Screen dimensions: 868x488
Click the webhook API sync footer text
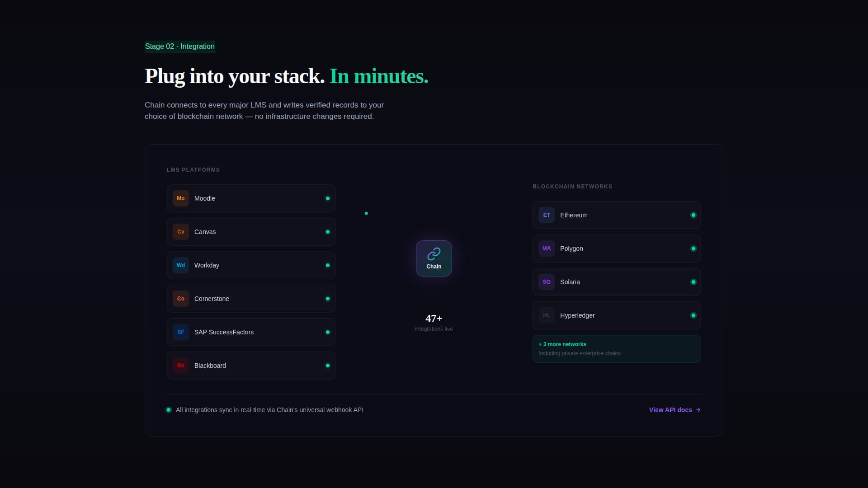click(269, 410)
